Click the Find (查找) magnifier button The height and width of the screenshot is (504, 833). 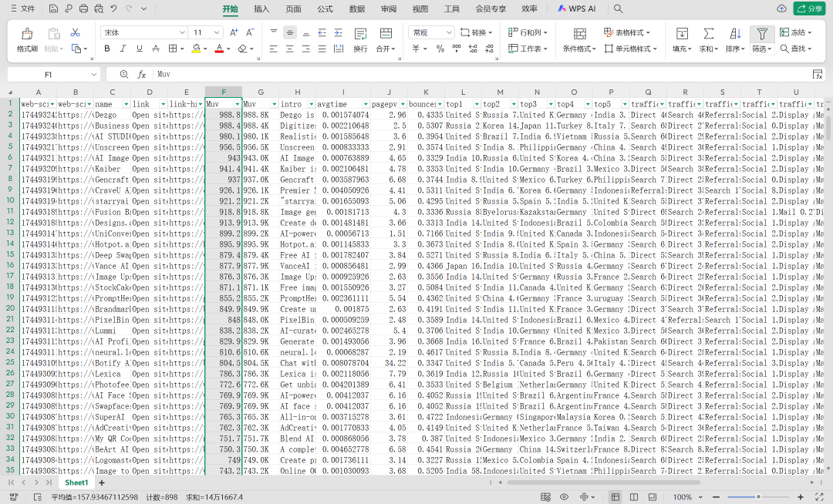(x=795, y=49)
